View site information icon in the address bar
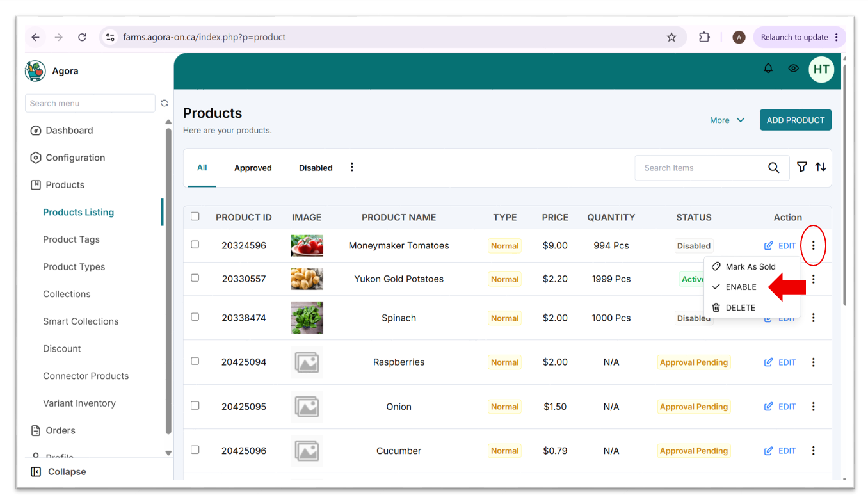The width and height of the screenshot is (868, 502). click(x=110, y=37)
